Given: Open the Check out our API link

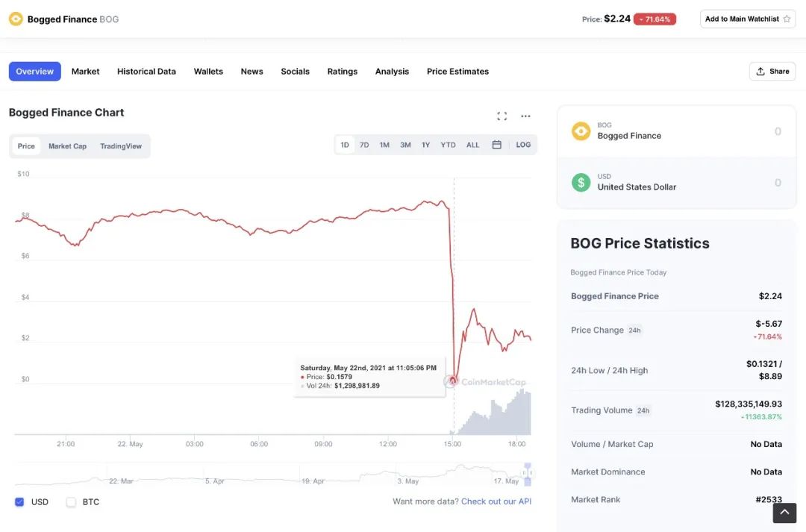Looking at the screenshot, I should pyautogui.click(x=496, y=501).
